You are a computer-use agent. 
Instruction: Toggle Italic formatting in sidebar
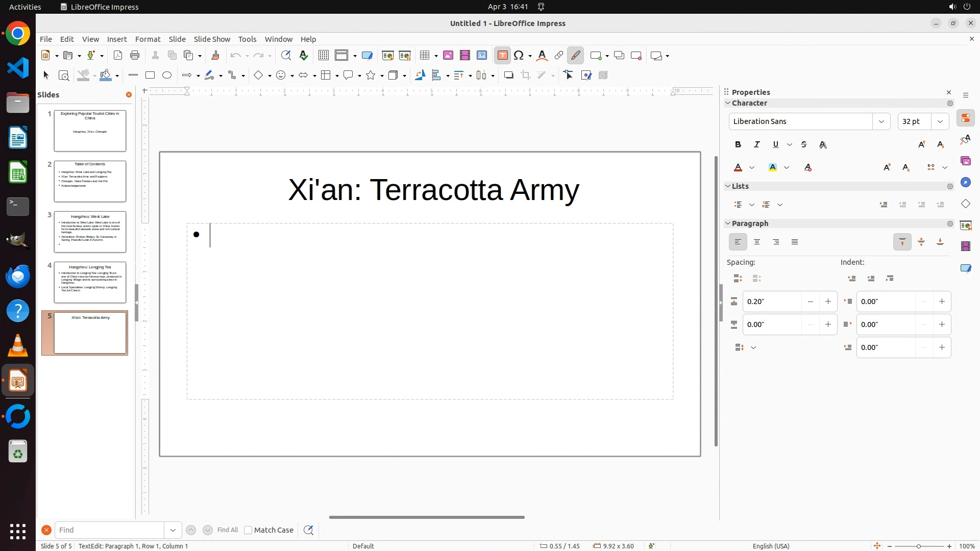pos(757,145)
